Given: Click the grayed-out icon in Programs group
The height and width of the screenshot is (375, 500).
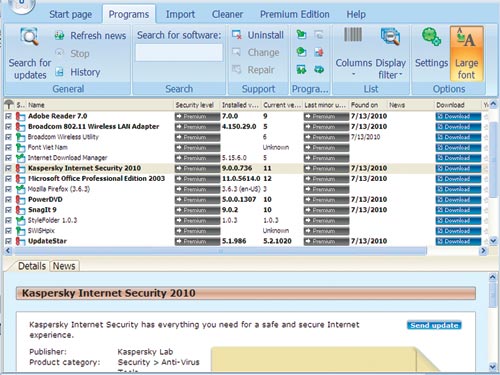Looking at the screenshot, I should point(319,34).
